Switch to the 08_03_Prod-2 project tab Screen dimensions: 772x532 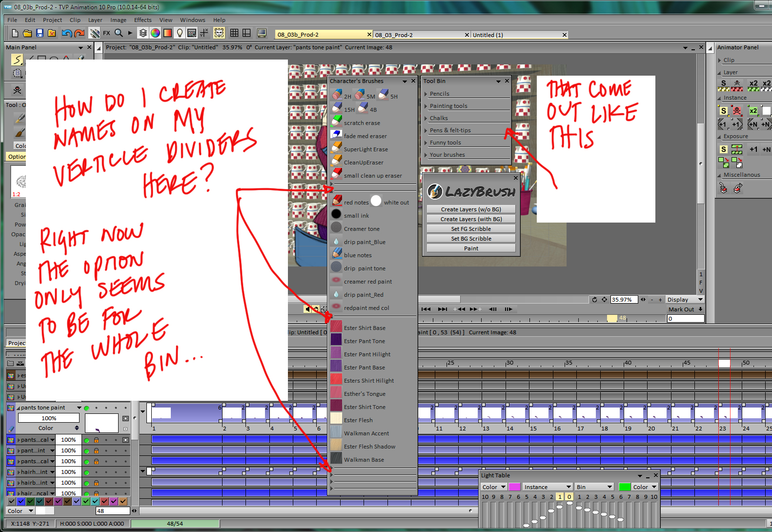[422, 35]
